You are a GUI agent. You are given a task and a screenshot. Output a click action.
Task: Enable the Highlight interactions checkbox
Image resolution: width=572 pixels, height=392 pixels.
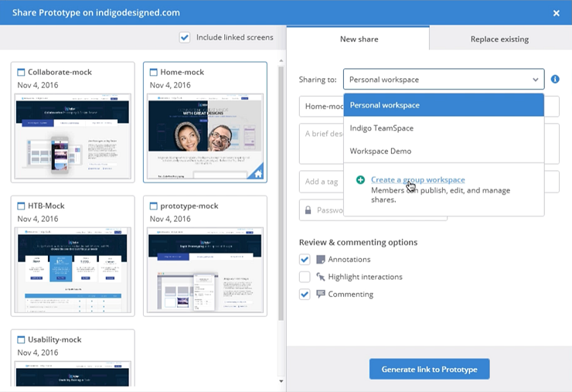(x=305, y=277)
